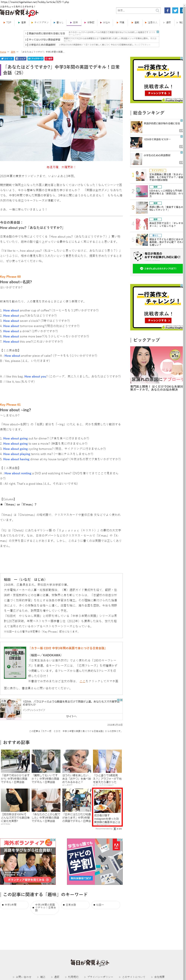
Task: Open recommended article ほうれい線を消したい
Action: tap(77, 767)
